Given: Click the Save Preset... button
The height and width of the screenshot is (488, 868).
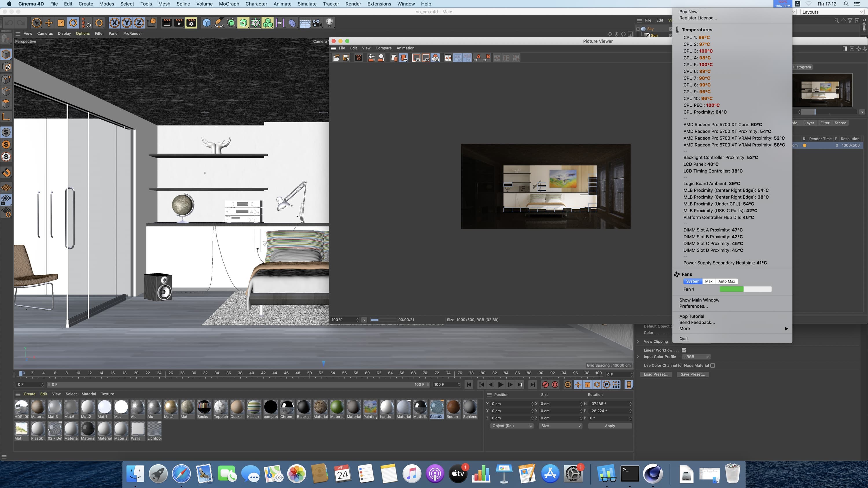Looking at the screenshot, I should point(693,374).
